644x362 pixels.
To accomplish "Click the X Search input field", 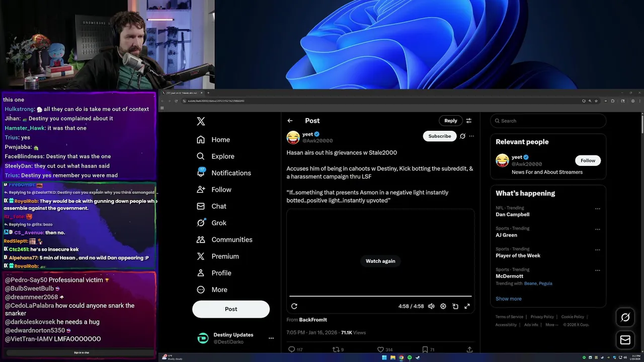I will [548, 121].
